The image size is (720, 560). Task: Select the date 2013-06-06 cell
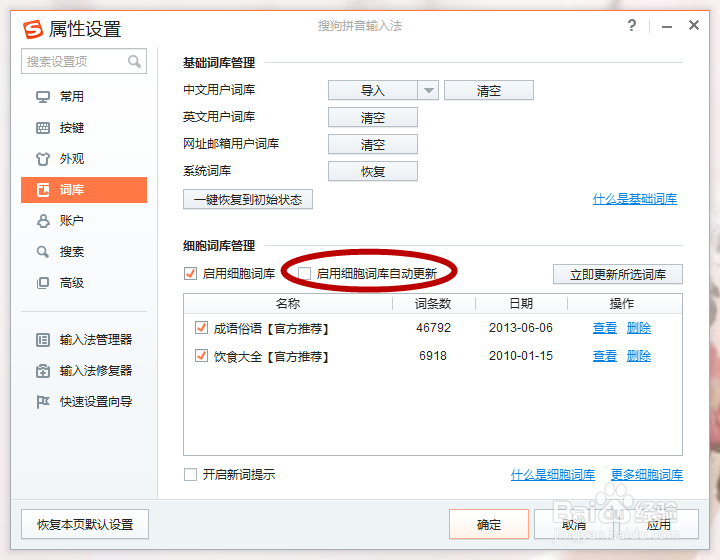521,328
